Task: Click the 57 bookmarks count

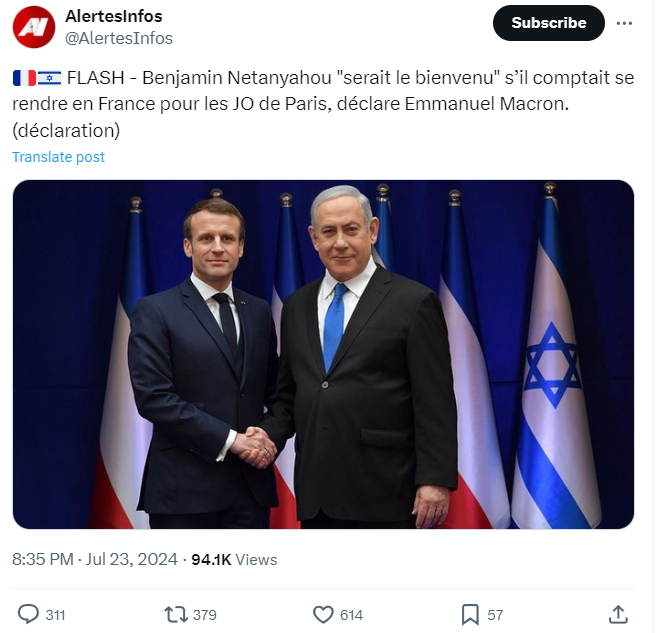Action: click(x=495, y=615)
